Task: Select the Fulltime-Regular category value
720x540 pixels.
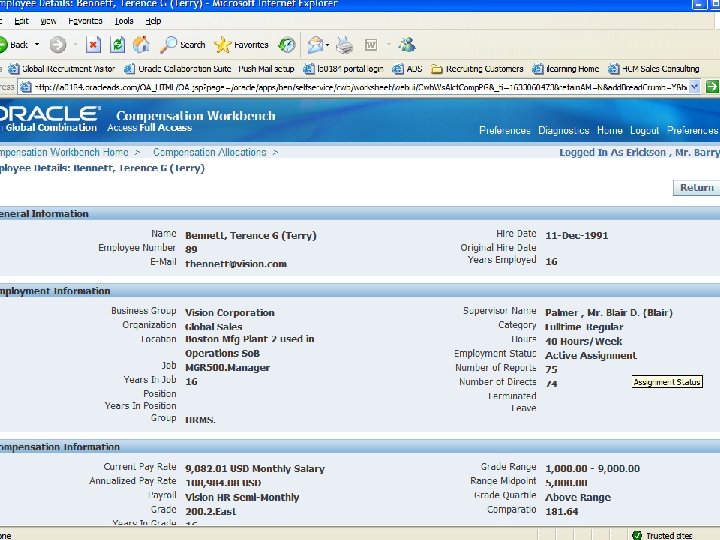Action: point(584,327)
